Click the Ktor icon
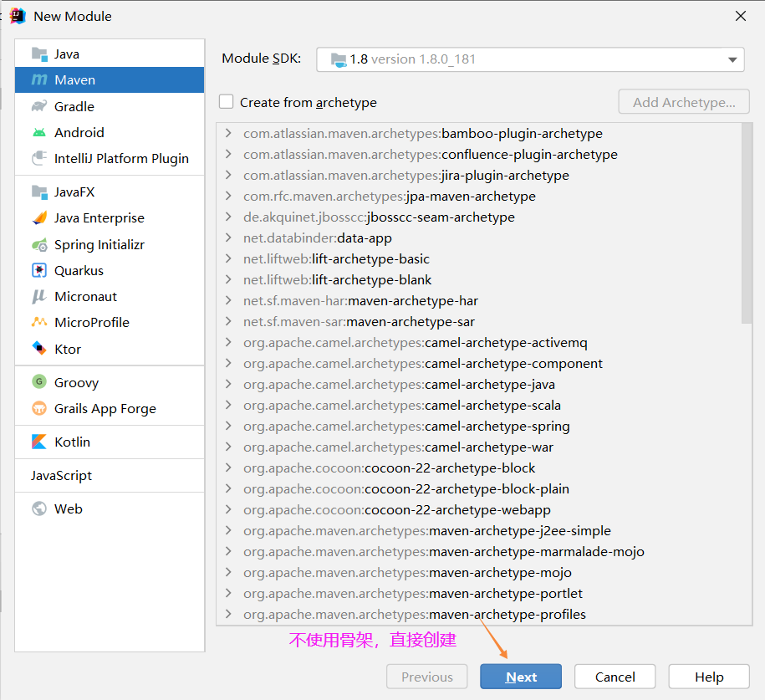The height and width of the screenshot is (700, 765). pos(39,349)
